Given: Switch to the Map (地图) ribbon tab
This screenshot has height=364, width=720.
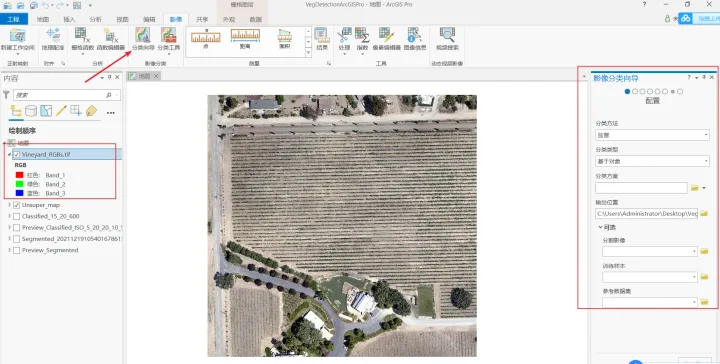Looking at the screenshot, I should tap(43, 19).
